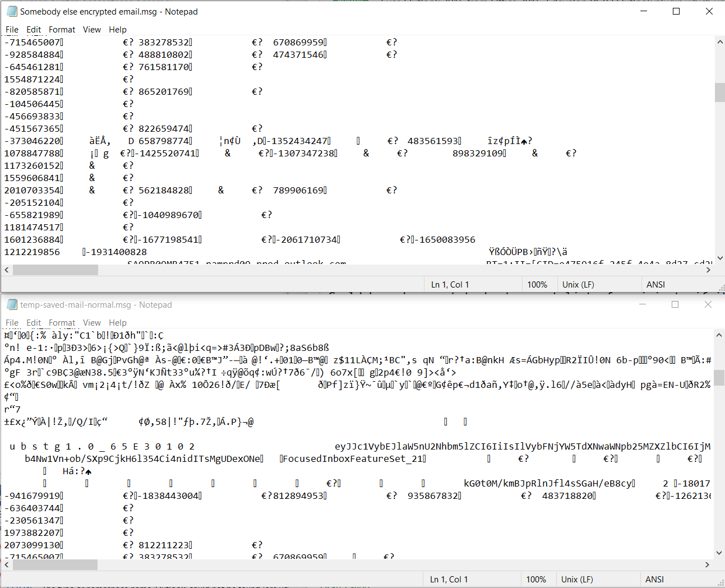
Task: Click text eyJJc1VybEJlaW5n string in bottom window
Action: 523,447
